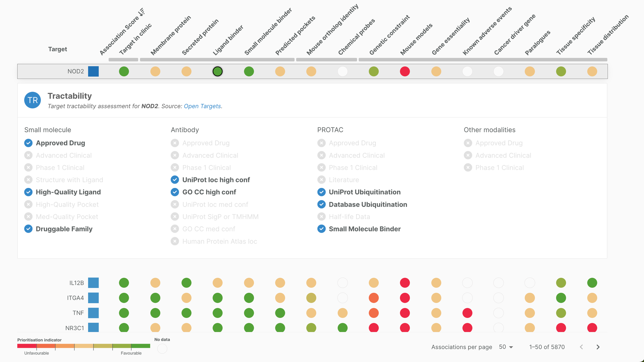
Task: Click Target in clinic column header
Action: click(135, 39)
